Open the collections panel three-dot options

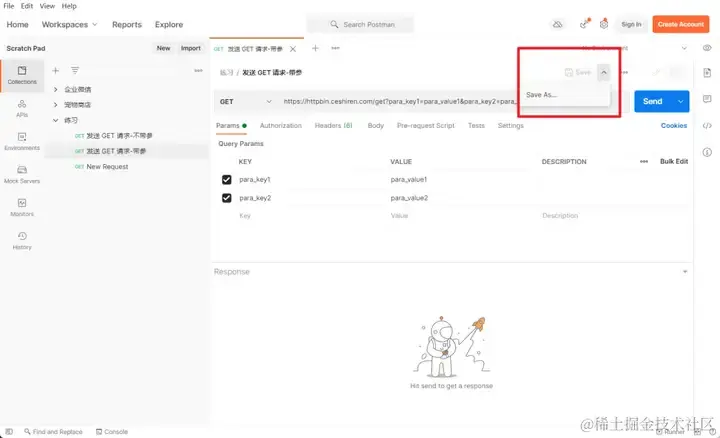(198, 71)
